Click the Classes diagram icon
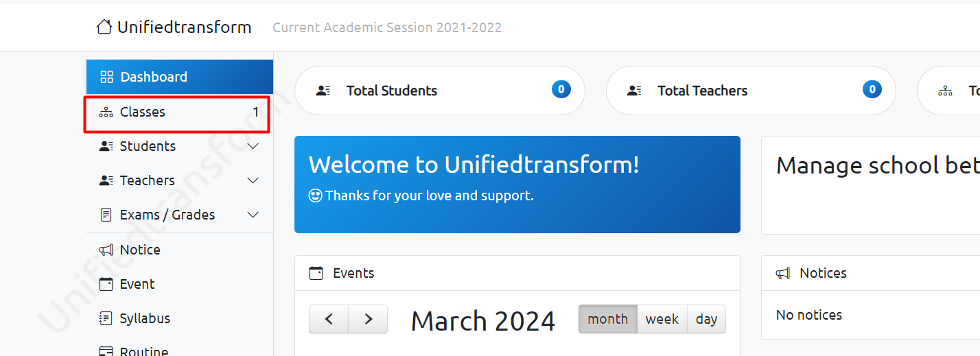Viewport: 980px width, 356px height. [106, 112]
